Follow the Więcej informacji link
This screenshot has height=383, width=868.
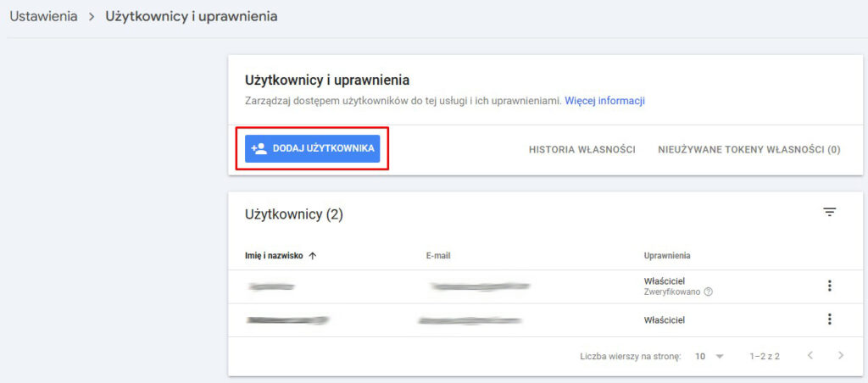pyautogui.click(x=604, y=100)
